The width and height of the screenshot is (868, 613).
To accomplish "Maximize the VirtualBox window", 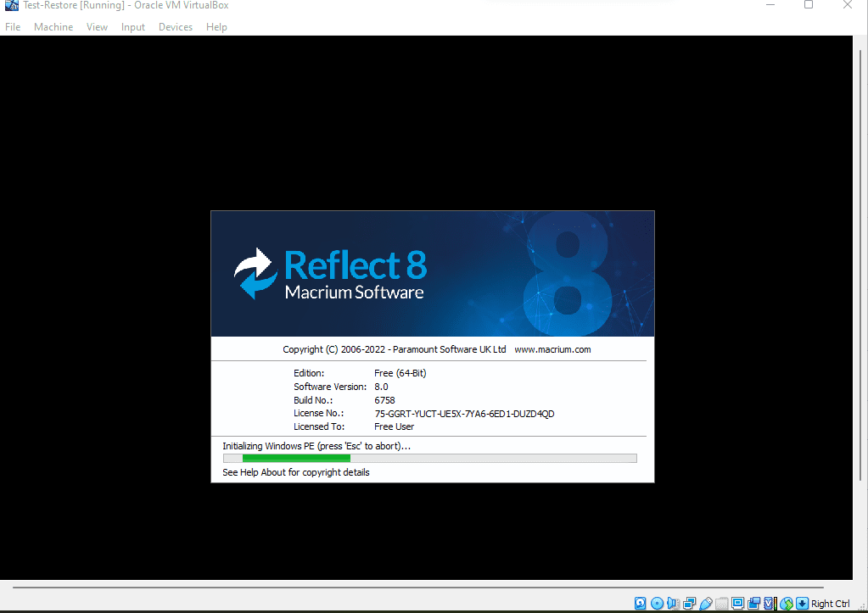I will [809, 5].
